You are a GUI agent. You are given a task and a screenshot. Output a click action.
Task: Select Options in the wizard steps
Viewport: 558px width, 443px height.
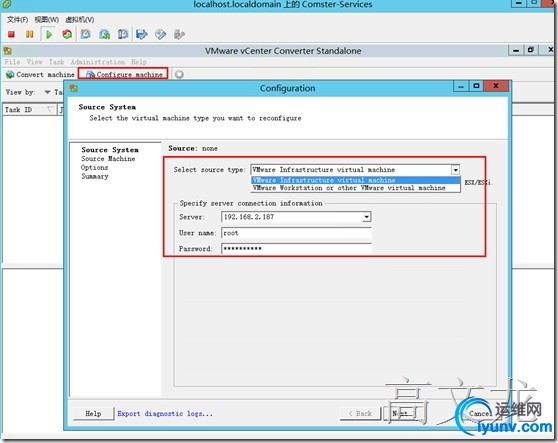94,168
